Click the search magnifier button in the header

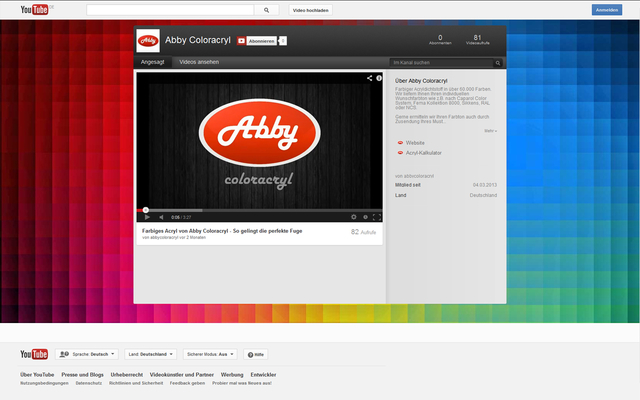click(x=267, y=10)
